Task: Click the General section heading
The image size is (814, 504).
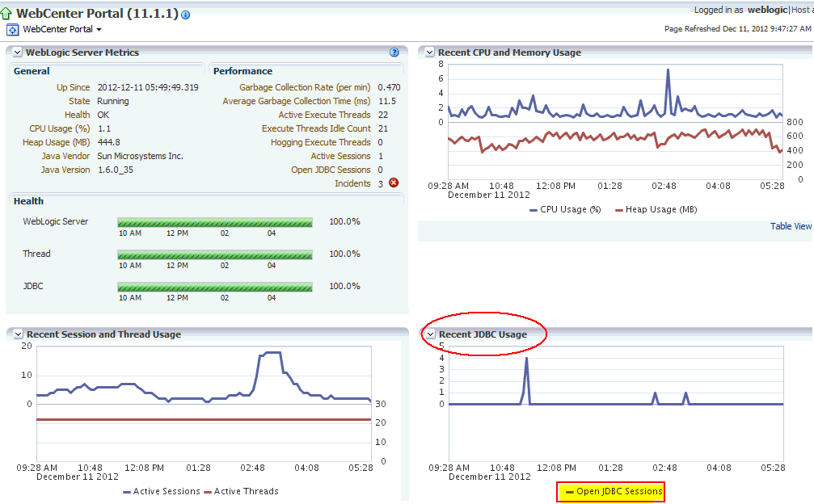Action: [x=32, y=71]
